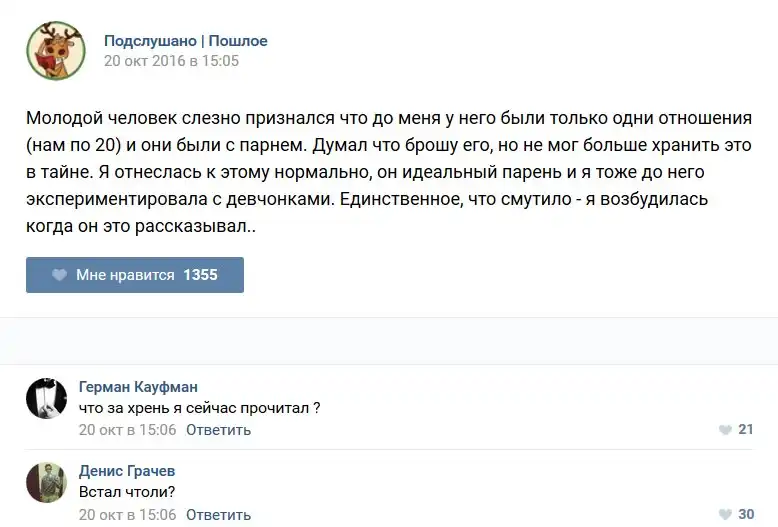Screen dimensions: 778x527
Task: Reply to Денис Грачев's comment via Ответить
Action: pos(218,514)
